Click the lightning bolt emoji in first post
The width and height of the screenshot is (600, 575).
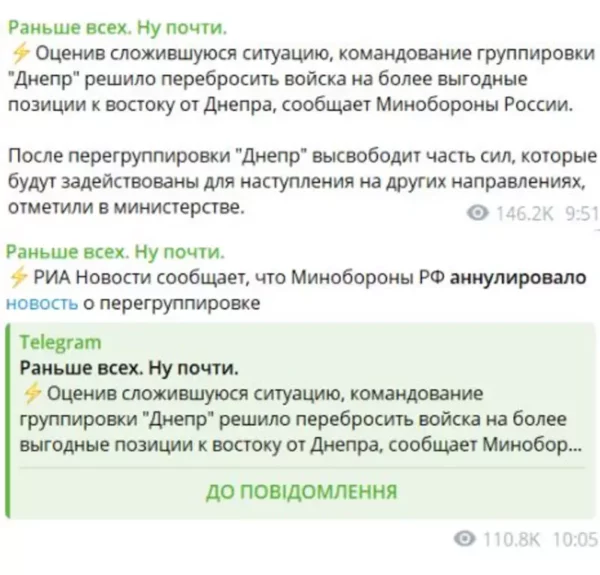click(21, 53)
